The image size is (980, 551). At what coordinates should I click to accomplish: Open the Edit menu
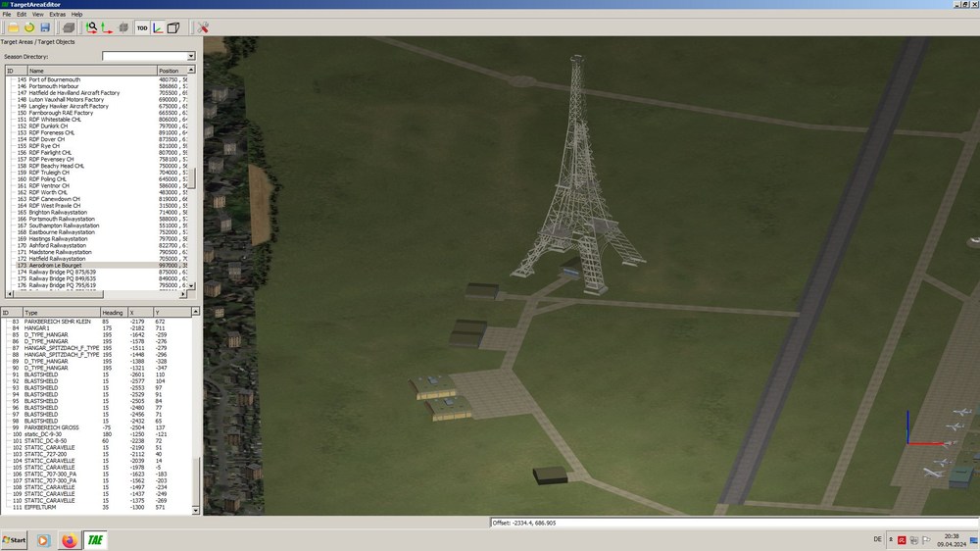point(22,14)
